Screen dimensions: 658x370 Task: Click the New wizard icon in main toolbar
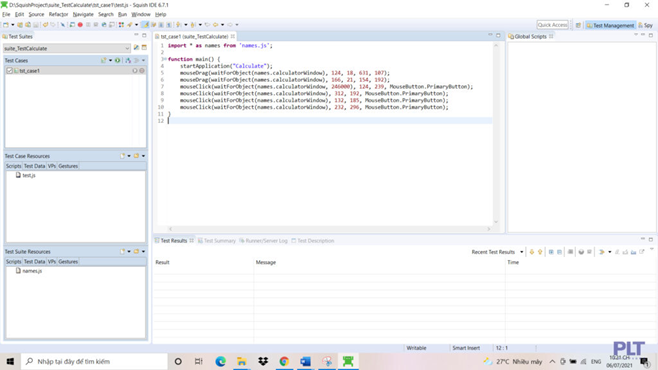point(6,25)
